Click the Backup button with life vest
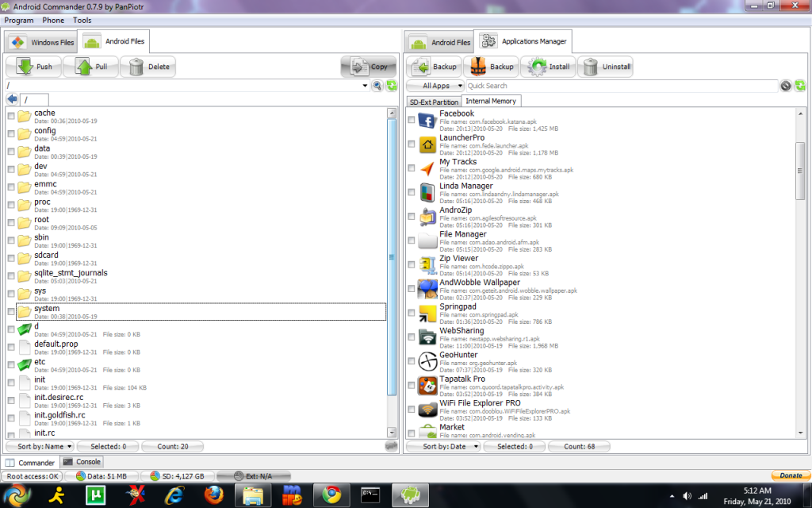The image size is (812, 508). coord(491,67)
